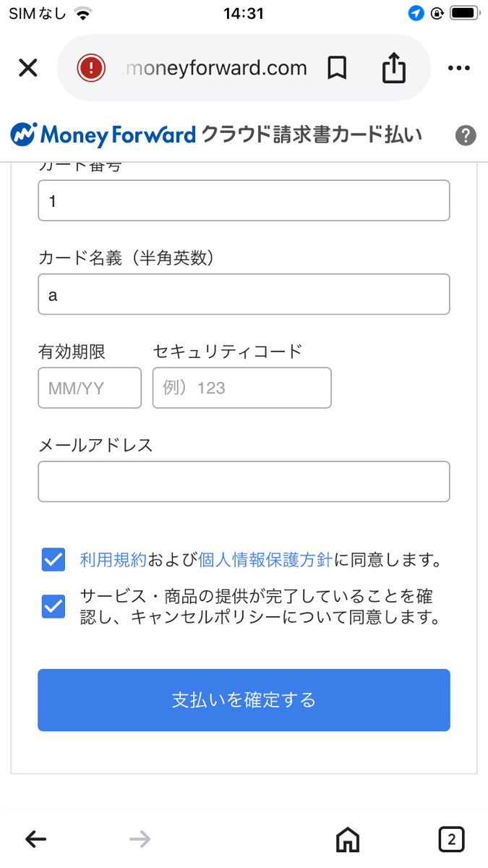Image resolution: width=488 pixels, height=868 pixels.
Task: Go back with the left arrow
Action: 35,839
